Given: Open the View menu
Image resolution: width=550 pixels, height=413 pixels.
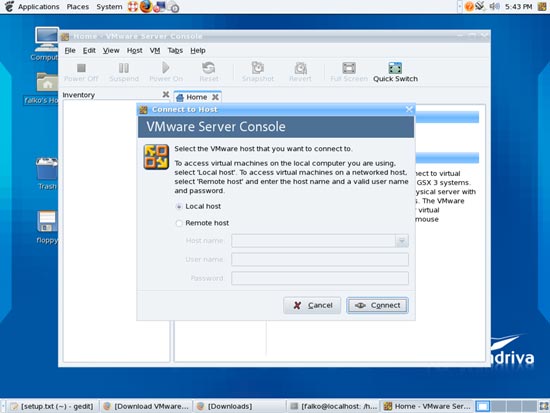Looking at the screenshot, I should click(111, 51).
